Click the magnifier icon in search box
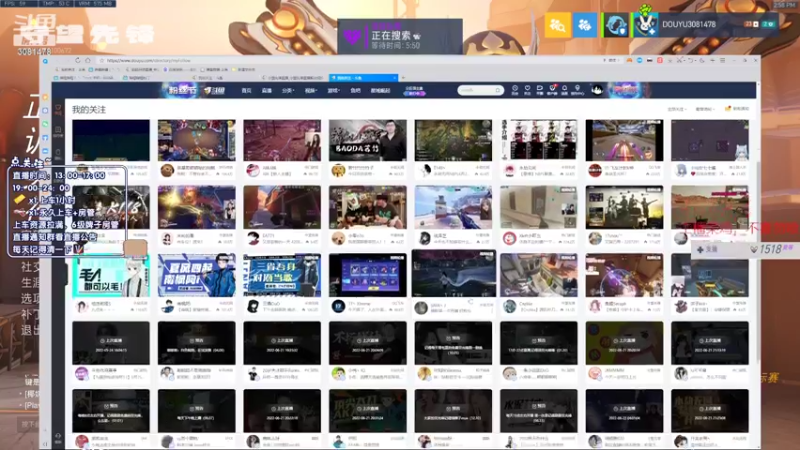The image size is (800, 450). (x=497, y=90)
